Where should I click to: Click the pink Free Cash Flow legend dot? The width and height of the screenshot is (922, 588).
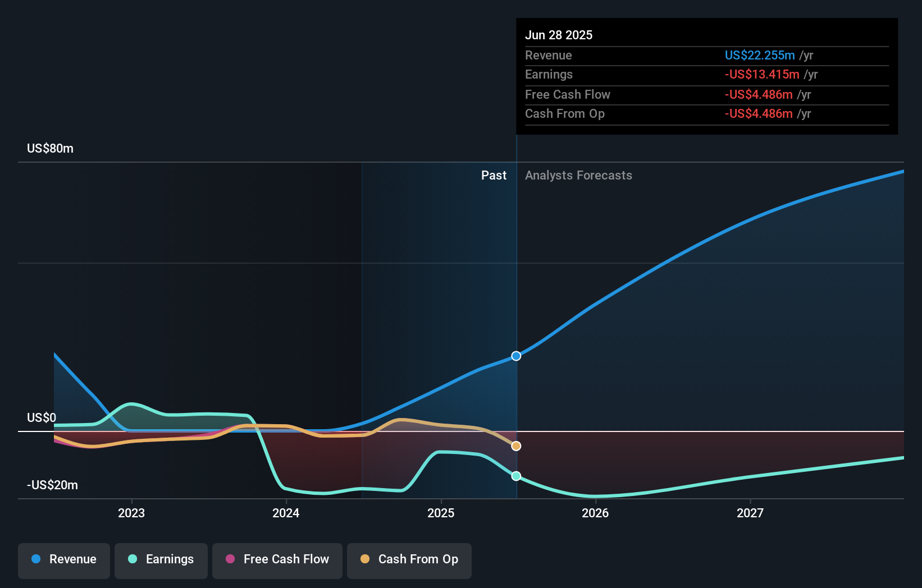click(230, 559)
